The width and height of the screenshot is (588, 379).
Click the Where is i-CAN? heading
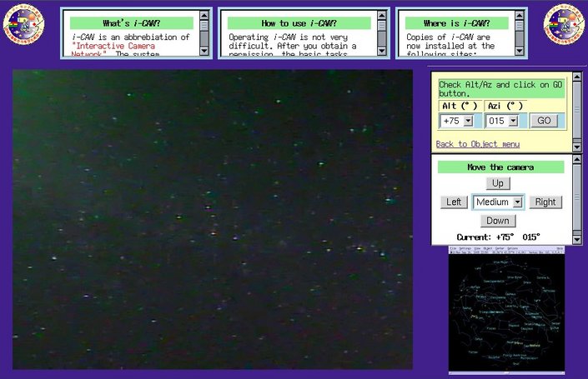click(x=457, y=23)
